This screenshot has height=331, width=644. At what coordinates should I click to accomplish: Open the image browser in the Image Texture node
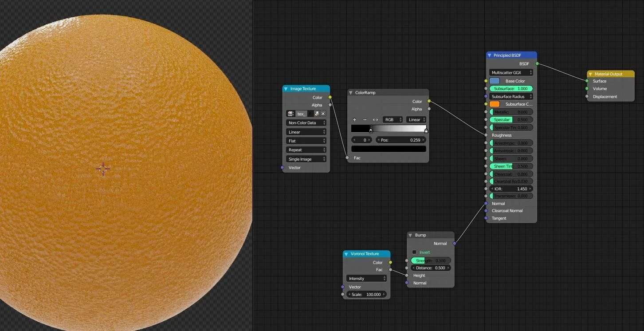point(291,114)
